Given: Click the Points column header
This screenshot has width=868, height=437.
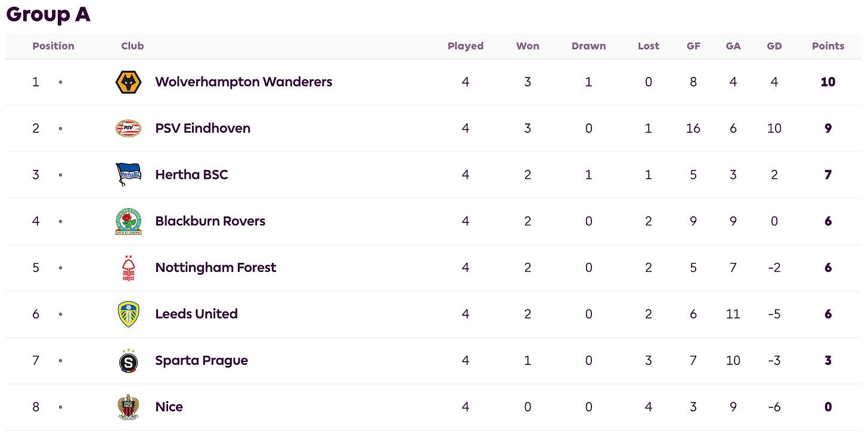Looking at the screenshot, I should 828,46.
